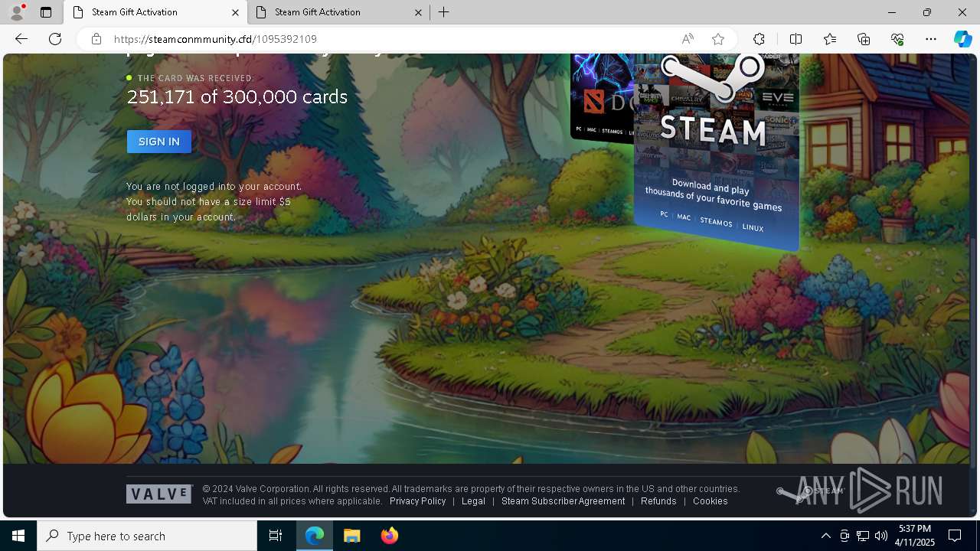Reload the page with the Refresh icon
Screen dimensions: 980x551
point(55,39)
